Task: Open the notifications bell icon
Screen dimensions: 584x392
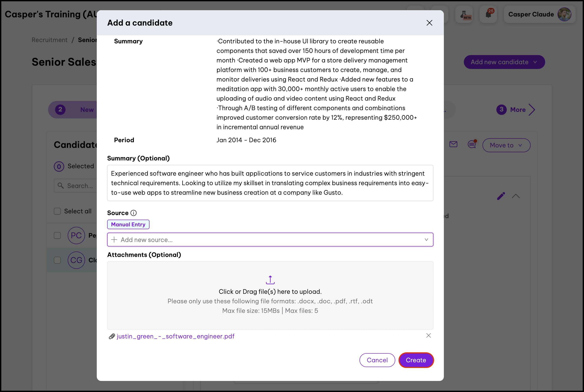Action: (488, 14)
